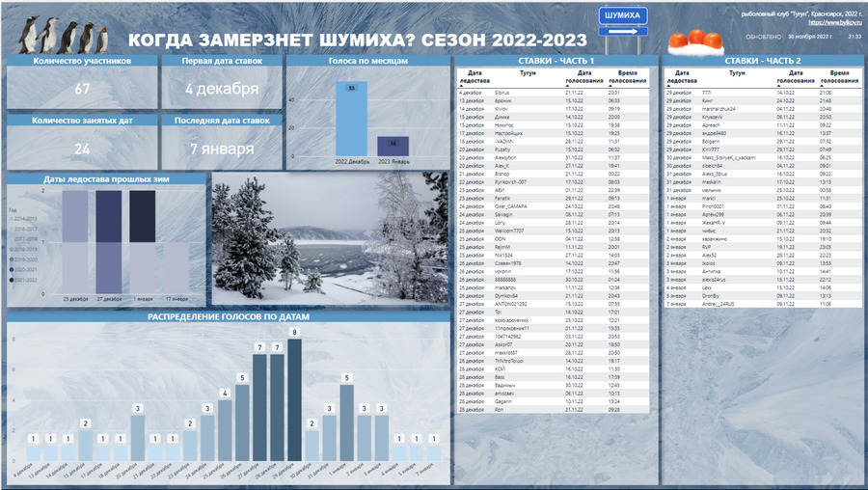
Task: Select the sibelch84 row in Часть 2
Action: (763, 166)
